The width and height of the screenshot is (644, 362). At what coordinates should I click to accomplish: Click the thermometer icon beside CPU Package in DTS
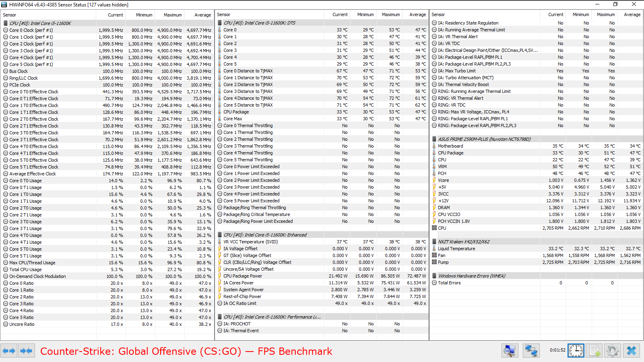click(x=220, y=112)
